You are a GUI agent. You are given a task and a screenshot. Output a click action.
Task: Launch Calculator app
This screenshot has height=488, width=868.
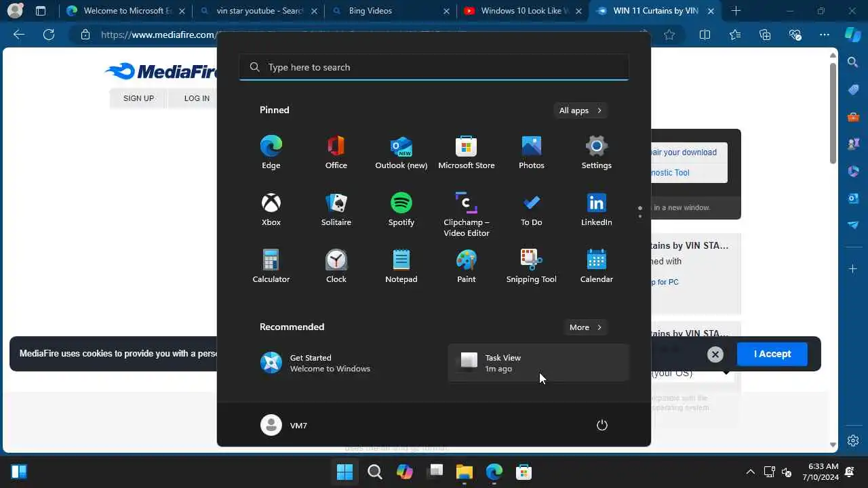[x=271, y=266]
